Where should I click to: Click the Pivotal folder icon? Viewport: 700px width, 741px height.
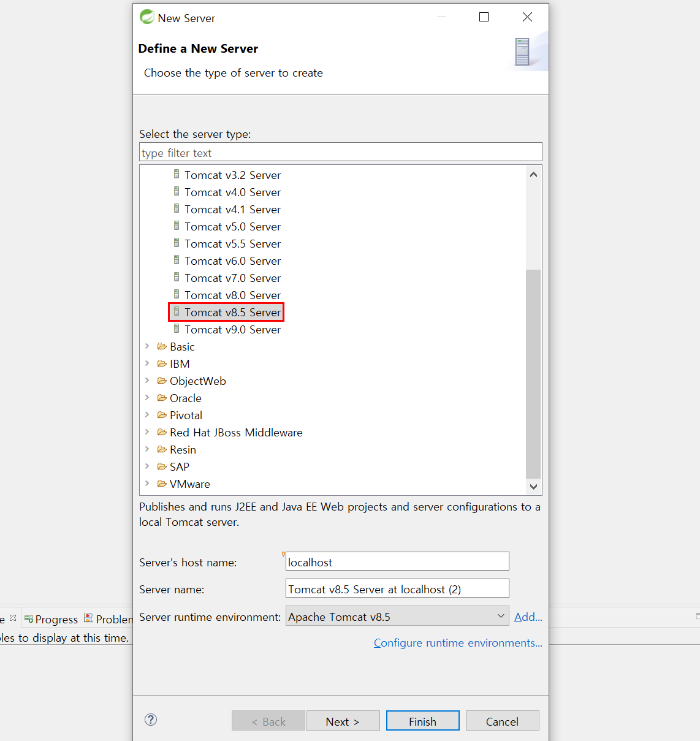(162, 415)
